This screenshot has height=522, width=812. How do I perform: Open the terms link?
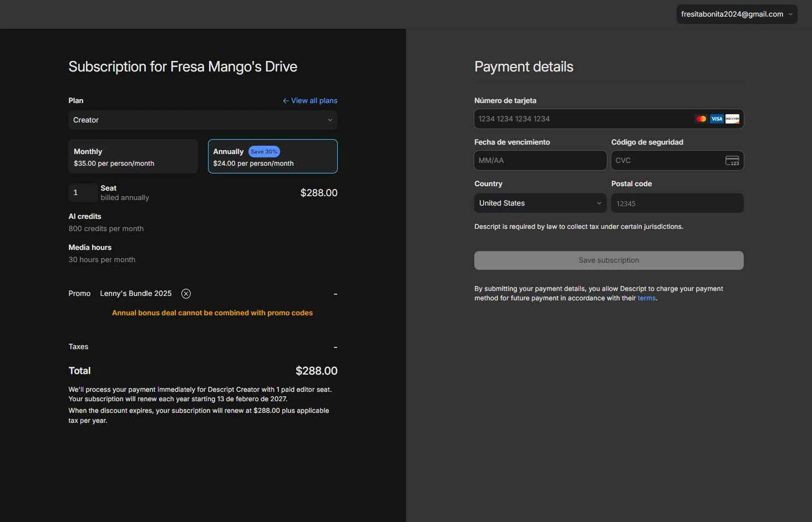tap(646, 298)
